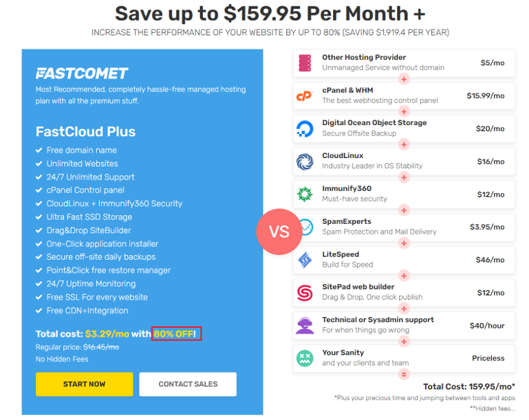Click the FastComet logo
The height and width of the screenshot is (420, 529).
pos(82,74)
